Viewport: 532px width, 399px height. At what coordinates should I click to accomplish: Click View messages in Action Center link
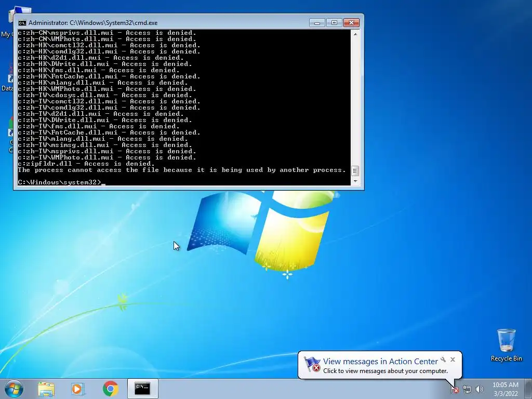tap(380, 362)
